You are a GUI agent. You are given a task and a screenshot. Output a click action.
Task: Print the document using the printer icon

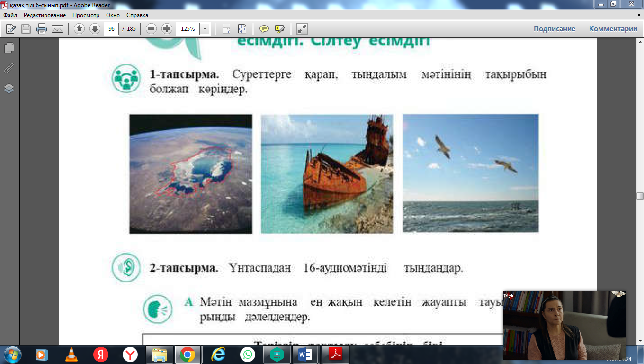pyautogui.click(x=42, y=29)
